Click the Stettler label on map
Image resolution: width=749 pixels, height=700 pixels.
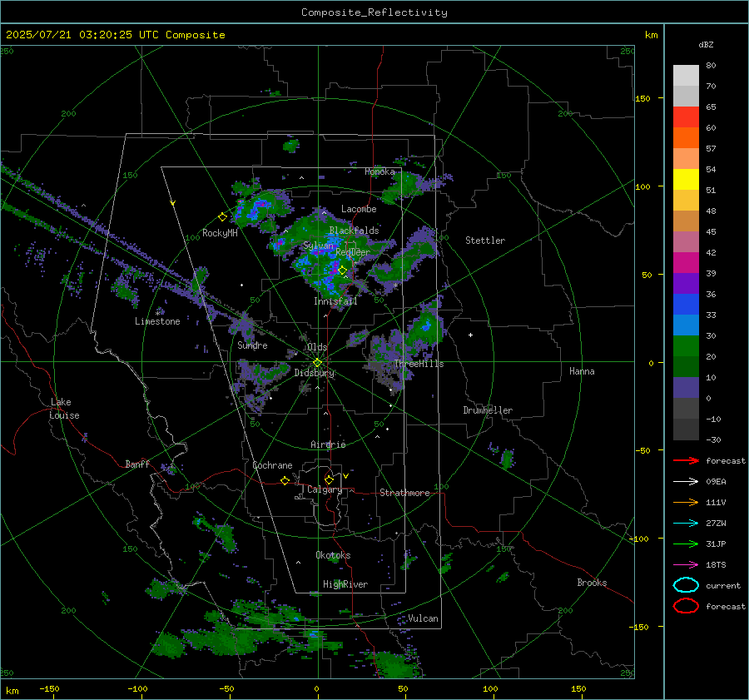[x=485, y=241]
